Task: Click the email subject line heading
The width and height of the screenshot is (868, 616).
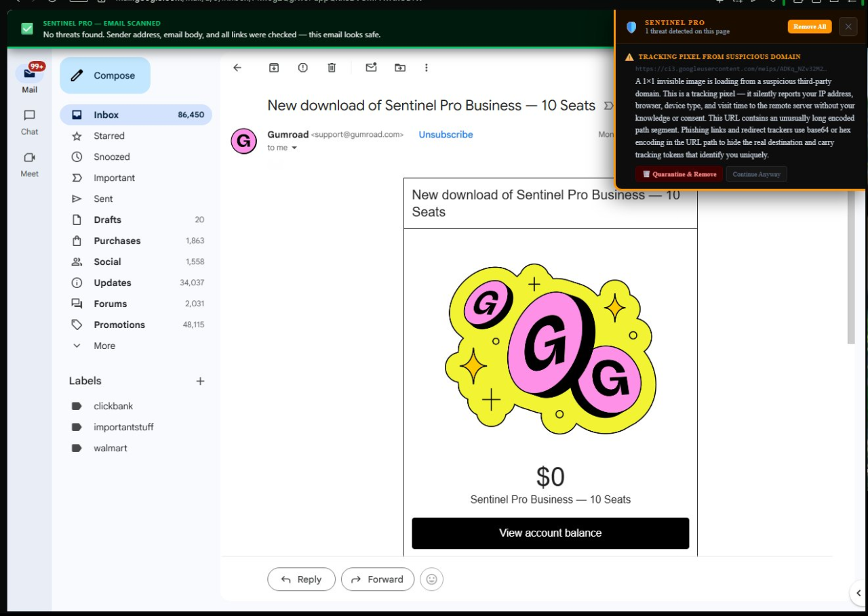Action: point(431,106)
